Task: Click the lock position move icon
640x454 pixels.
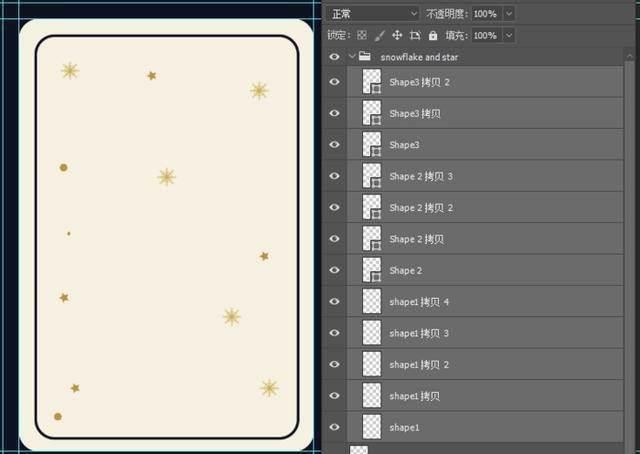Action: (397, 36)
